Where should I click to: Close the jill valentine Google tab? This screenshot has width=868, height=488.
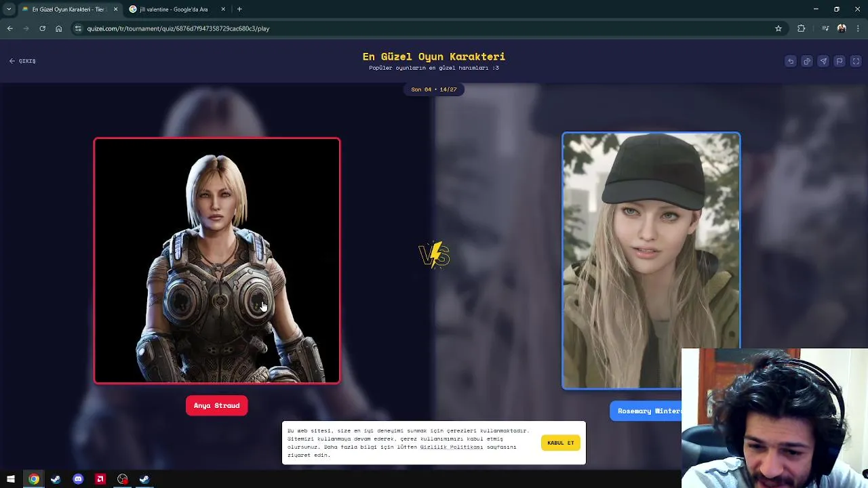click(223, 9)
